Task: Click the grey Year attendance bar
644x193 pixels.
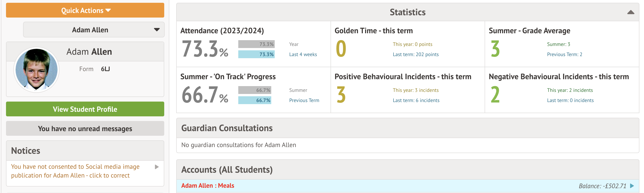Action: (x=256, y=44)
